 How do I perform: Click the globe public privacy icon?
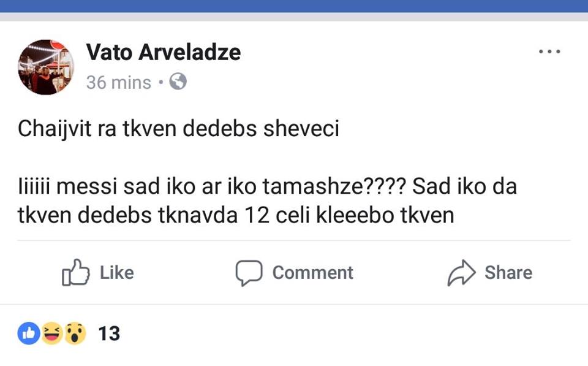[x=178, y=82]
